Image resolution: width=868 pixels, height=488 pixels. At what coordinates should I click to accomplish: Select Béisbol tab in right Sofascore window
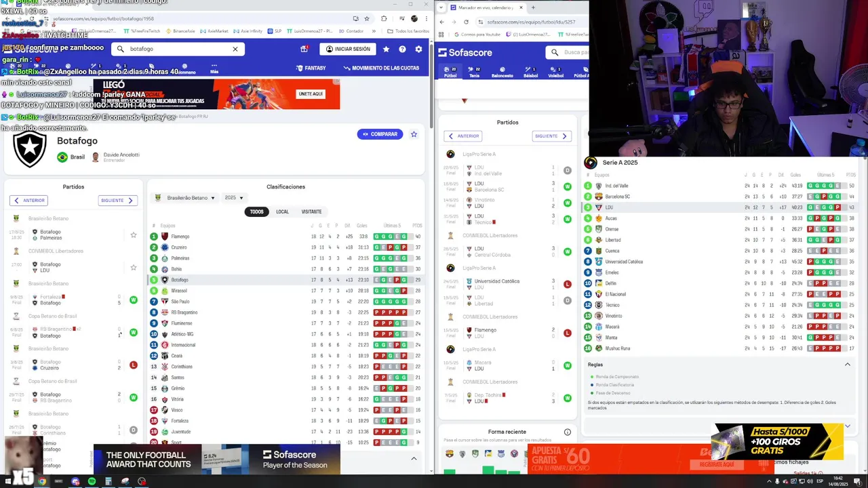click(530, 73)
